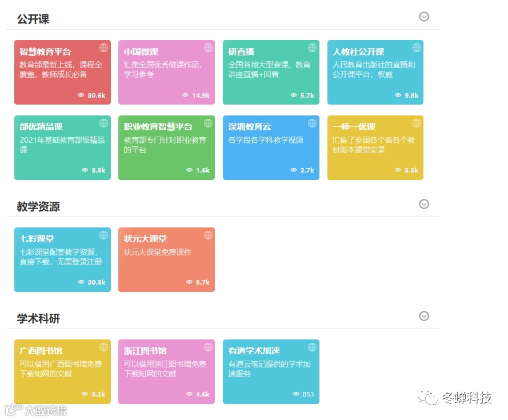Open the 深圳教育云 card title
The image size is (508, 420).
[250, 126]
